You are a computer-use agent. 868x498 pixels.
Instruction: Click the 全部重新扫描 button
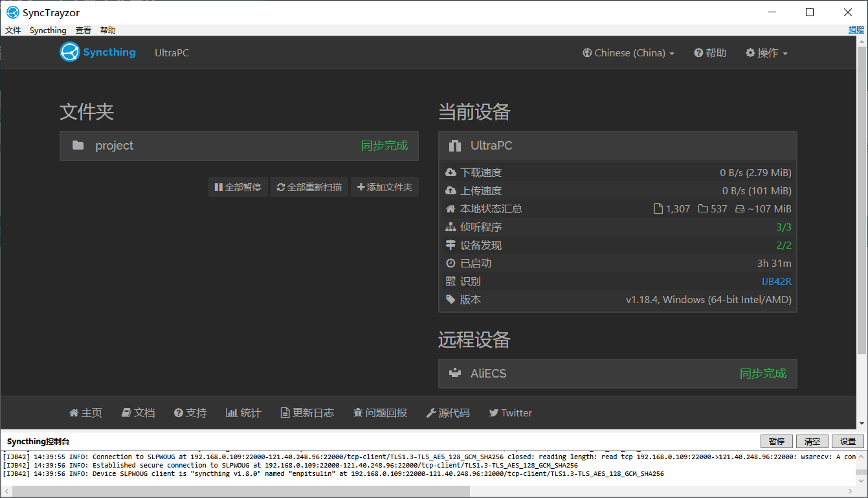coord(309,187)
